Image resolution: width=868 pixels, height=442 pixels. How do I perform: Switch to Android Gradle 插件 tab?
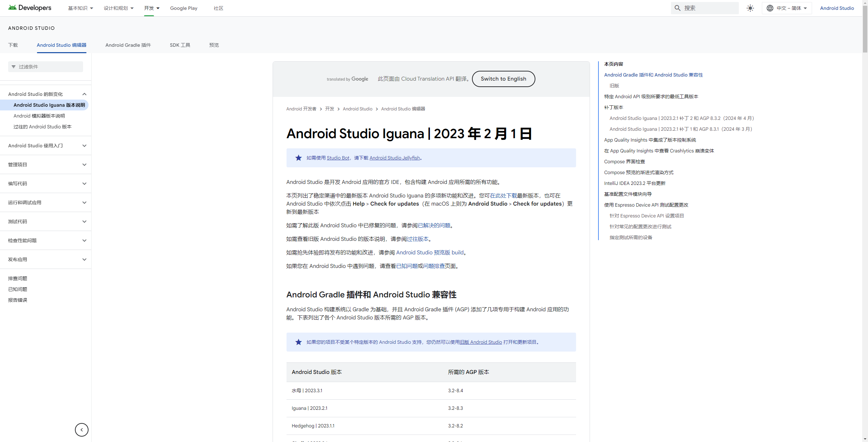click(128, 45)
